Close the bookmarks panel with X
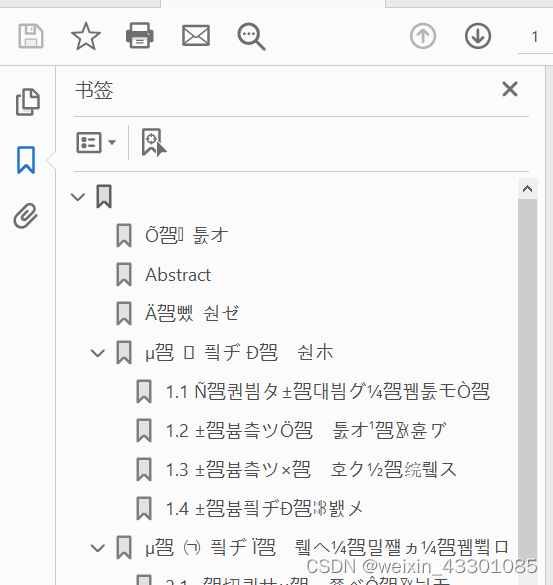 [x=510, y=89]
